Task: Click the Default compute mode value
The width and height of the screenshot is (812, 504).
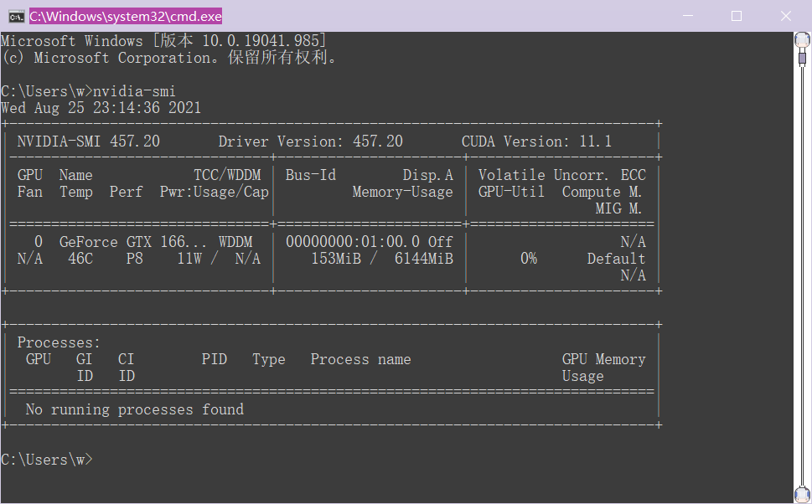Action: pos(616,258)
